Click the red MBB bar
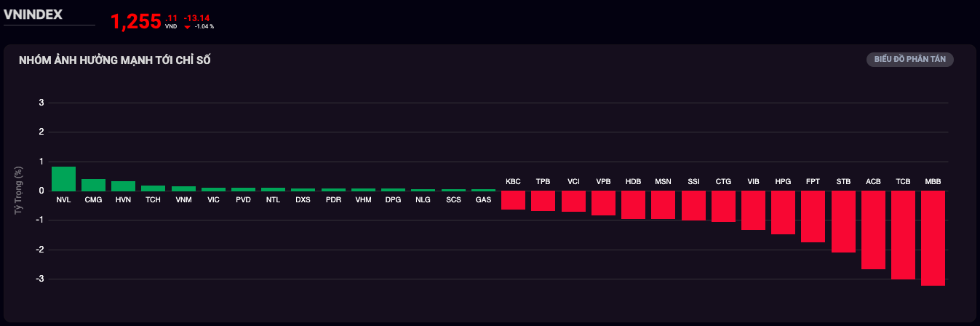This screenshot has width=980, height=326. coord(933,238)
